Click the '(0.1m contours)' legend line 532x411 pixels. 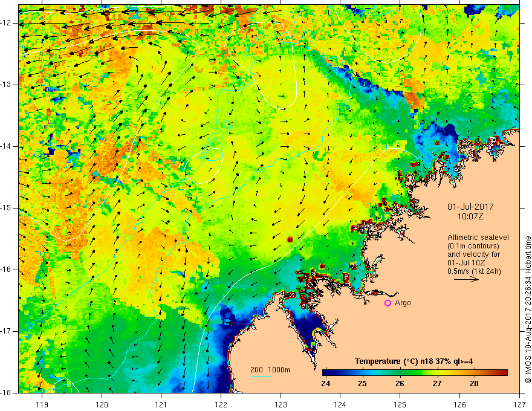click(x=473, y=246)
